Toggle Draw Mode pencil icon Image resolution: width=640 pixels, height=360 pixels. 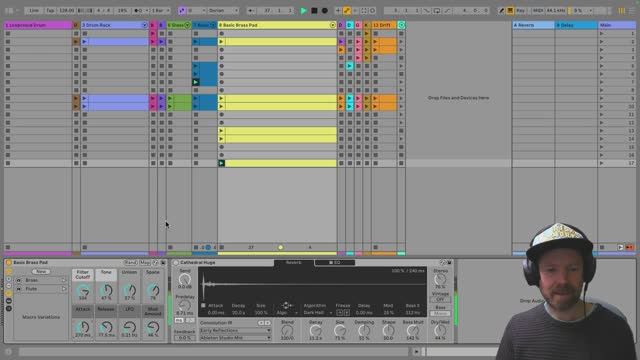click(x=501, y=11)
